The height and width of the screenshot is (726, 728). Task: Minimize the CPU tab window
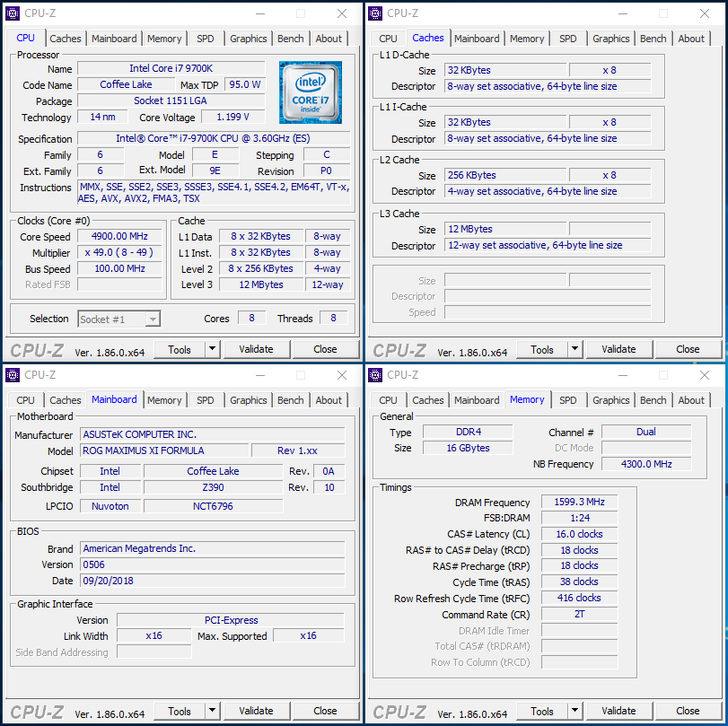point(260,13)
